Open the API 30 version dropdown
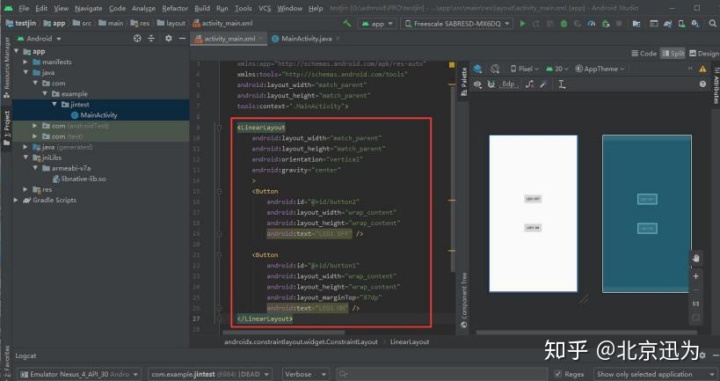Image resolution: width=720 pixels, height=381 pixels. point(557,69)
